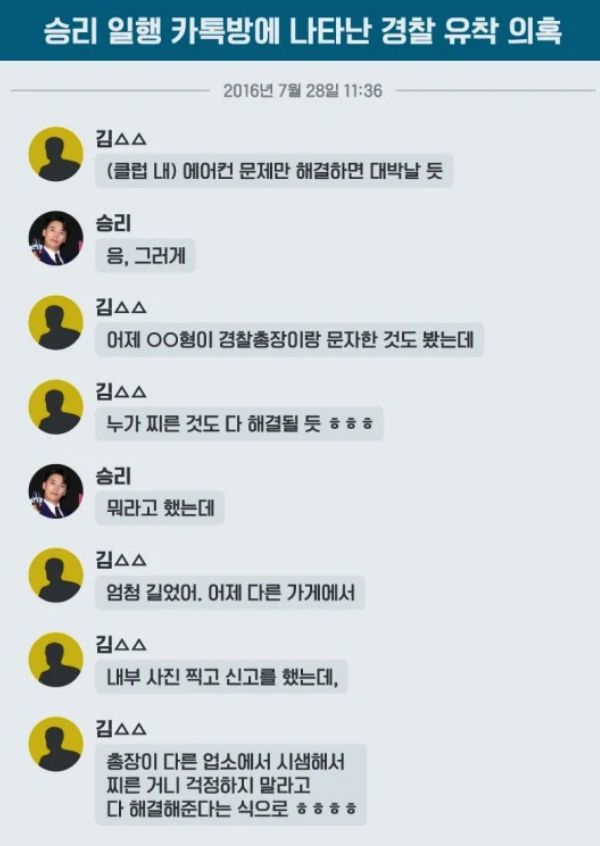Select the '어제 ○○형이 경찰총장이랑' chat bubble
Image resolution: width=600 pixels, height=846 pixels.
tap(289, 339)
